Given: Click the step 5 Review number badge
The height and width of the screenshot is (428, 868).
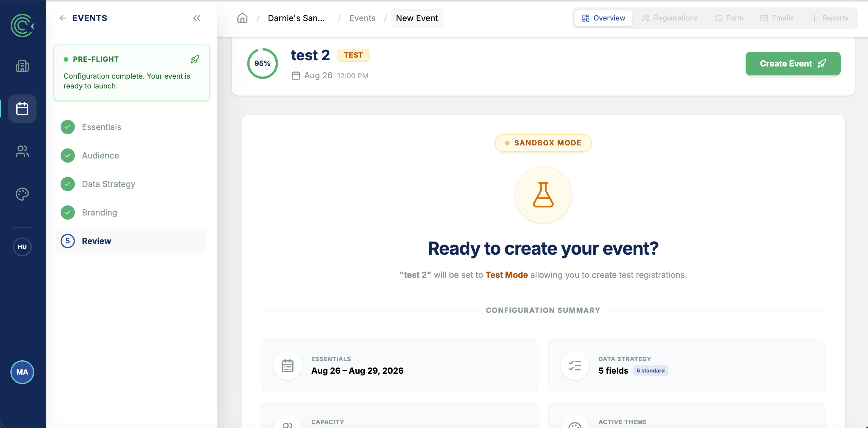Looking at the screenshot, I should tap(68, 241).
